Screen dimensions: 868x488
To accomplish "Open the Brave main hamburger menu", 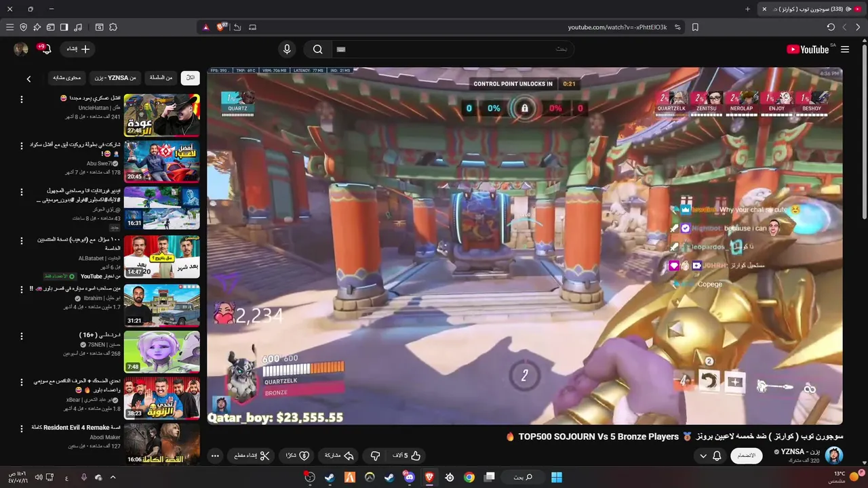I will pyautogui.click(x=9, y=27).
